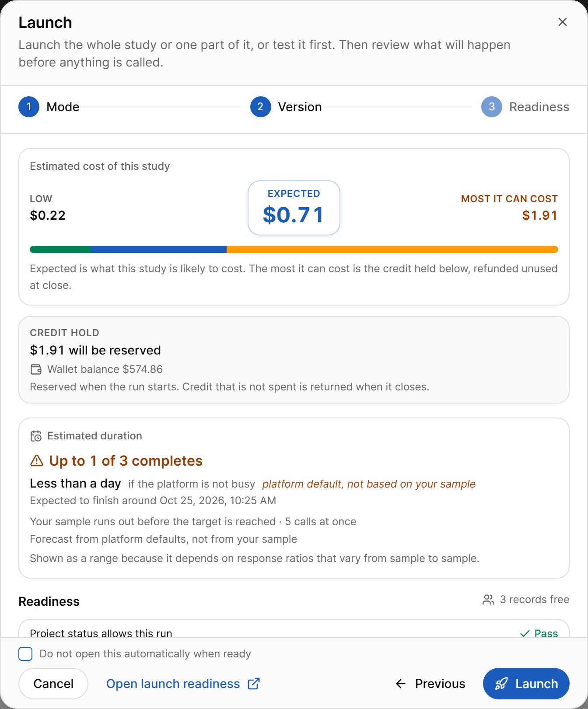The width and height of the screenshot is (588, 709).
Task: Click the green low-cost segment of the bar
Action: (60, 249)
